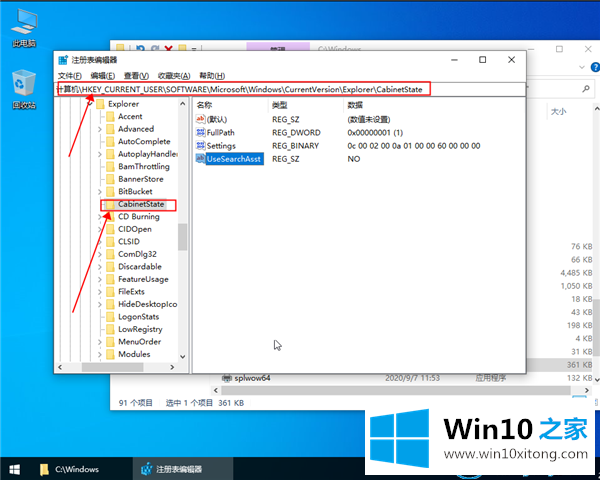Open the 文件(F) menu
The image size is (600, 480).
coord(70,76)
